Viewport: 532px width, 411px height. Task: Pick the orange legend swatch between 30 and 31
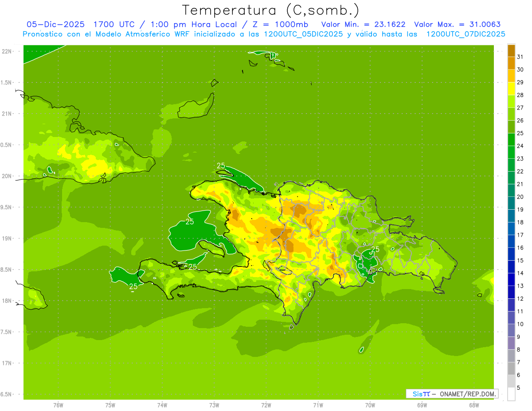point(511,63)
